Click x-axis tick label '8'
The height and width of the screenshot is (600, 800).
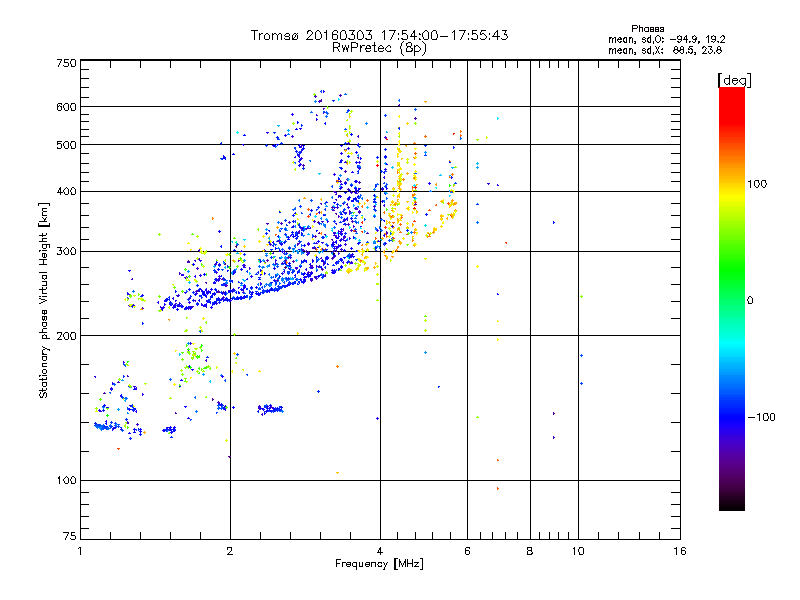pyautogui.click(x=530, y=551)
